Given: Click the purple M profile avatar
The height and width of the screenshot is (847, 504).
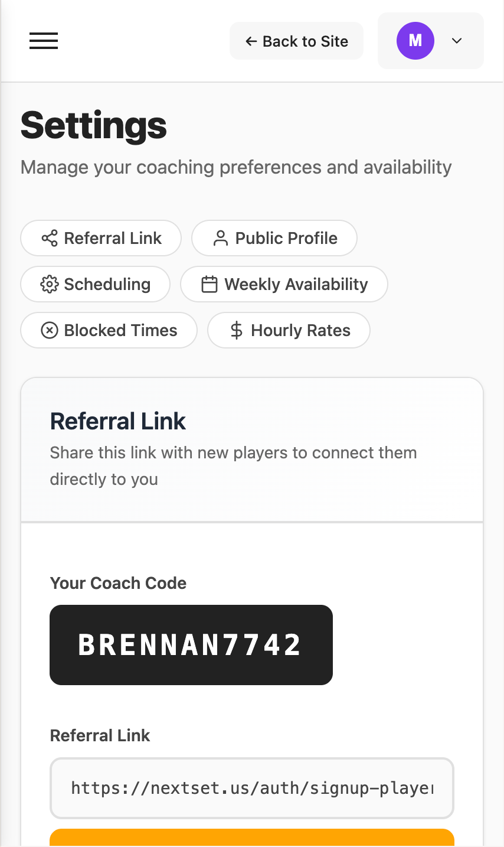Looking at the screenshot, I should coord(415,41).
